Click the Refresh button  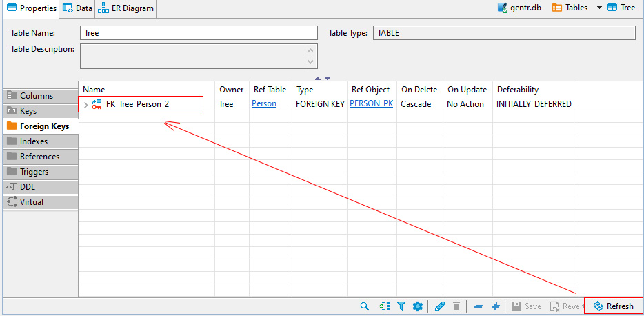pos(614,306)
